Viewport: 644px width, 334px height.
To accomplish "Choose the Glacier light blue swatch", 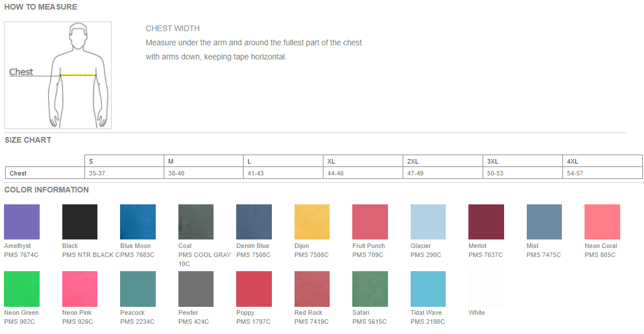I will tap(428, 222).
